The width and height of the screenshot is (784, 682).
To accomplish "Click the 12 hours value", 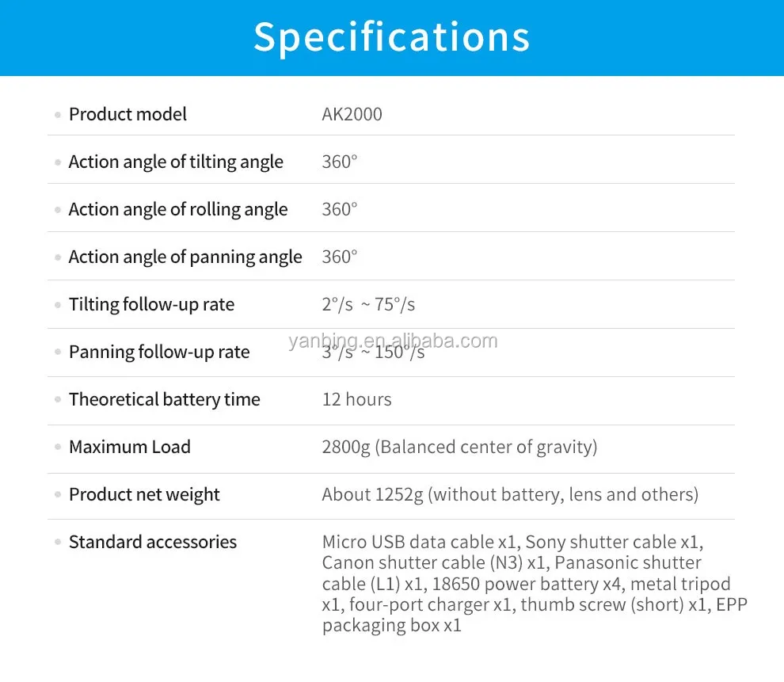I will (356, 399).
